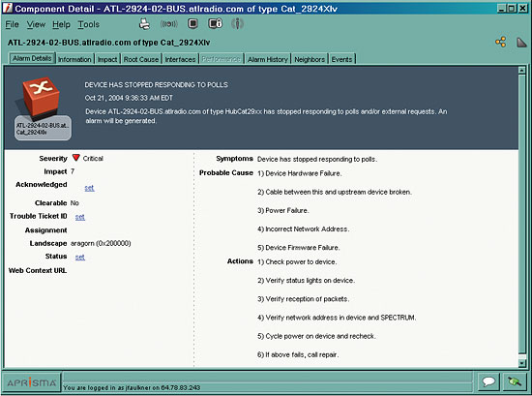This screenshot has width=532, height=396.
Task: Click the Symptoms text about polls
Action: [x=317, y=159]
